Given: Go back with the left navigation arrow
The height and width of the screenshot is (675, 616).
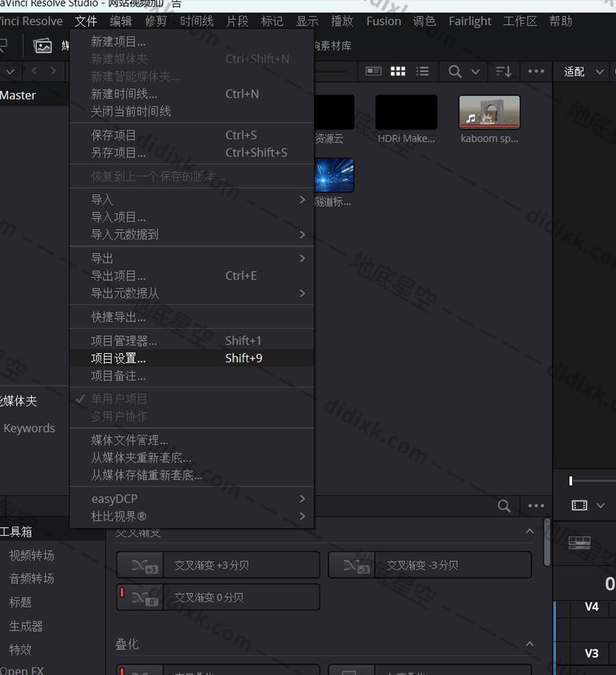Looking at the screenshot, I should click(34, 71).
